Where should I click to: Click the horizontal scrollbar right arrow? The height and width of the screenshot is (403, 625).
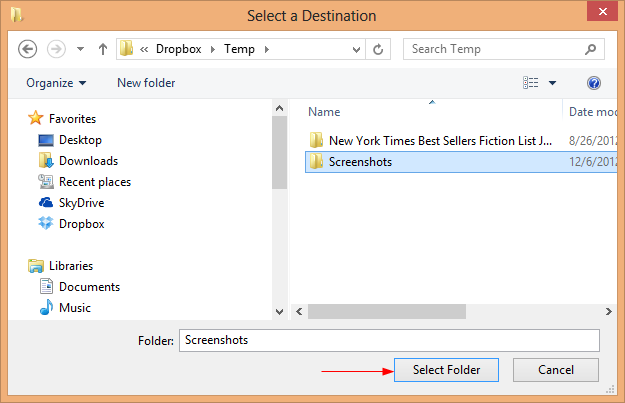608,311
